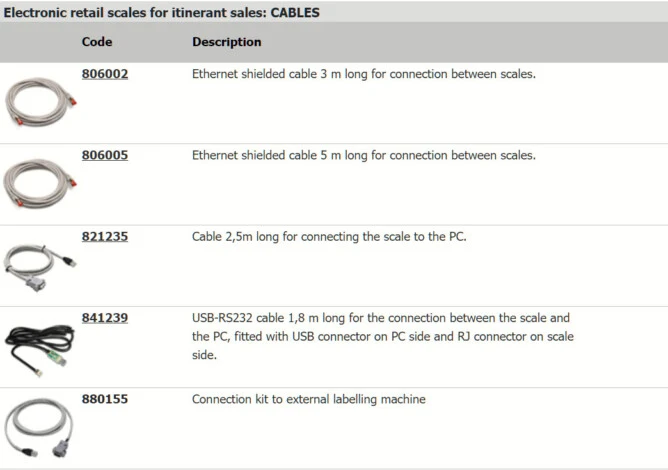The image size is (668, 470).
Task: Follow the 806005 code link
Action: point(105,155)
